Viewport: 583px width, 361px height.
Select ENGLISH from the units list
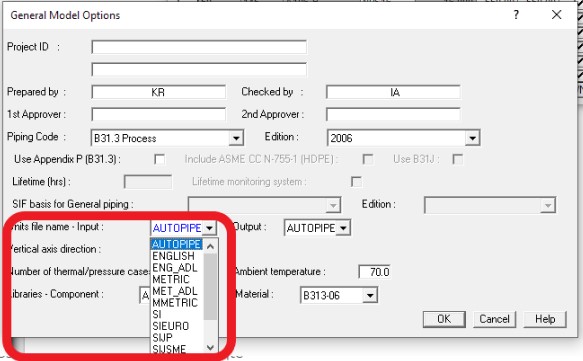[x=173, y=256]
